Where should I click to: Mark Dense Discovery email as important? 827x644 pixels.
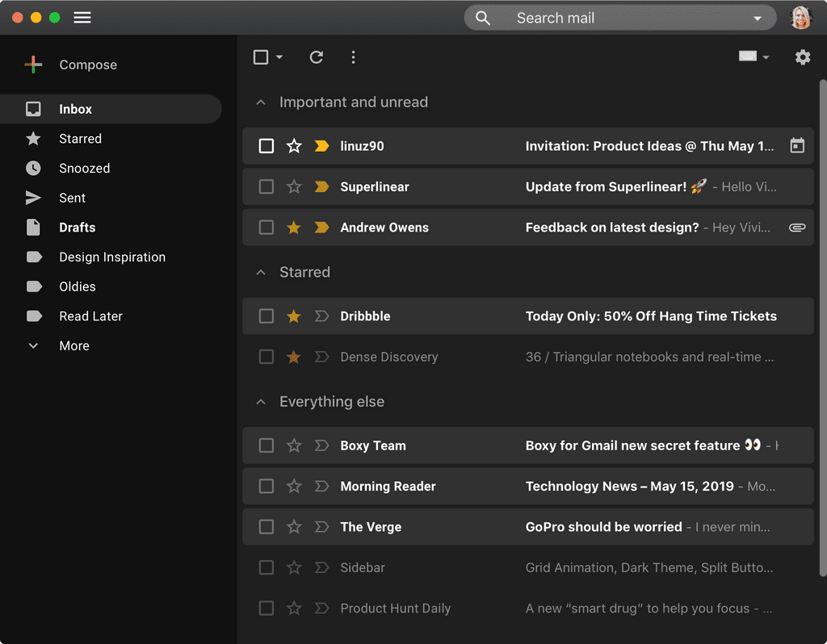tap(321, 357)
